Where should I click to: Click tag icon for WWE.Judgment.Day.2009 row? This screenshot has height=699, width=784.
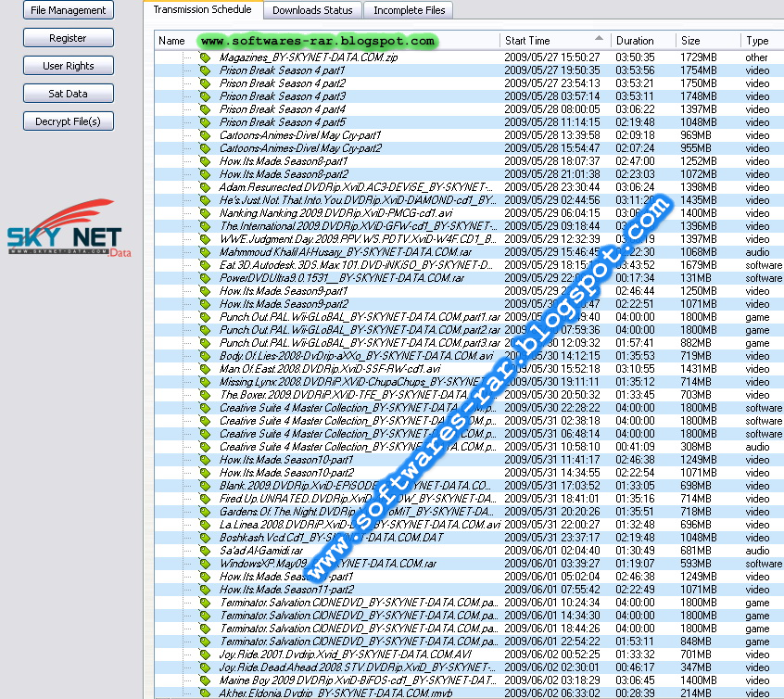[x=205, y=240]
